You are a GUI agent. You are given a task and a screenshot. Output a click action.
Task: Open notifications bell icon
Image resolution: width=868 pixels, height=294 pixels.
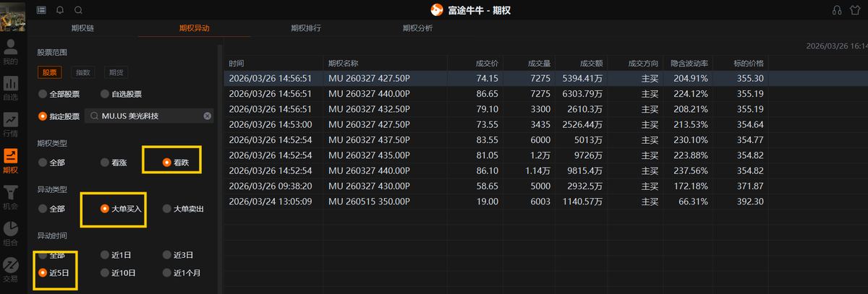pyautogui.click(x=60, y=10)
